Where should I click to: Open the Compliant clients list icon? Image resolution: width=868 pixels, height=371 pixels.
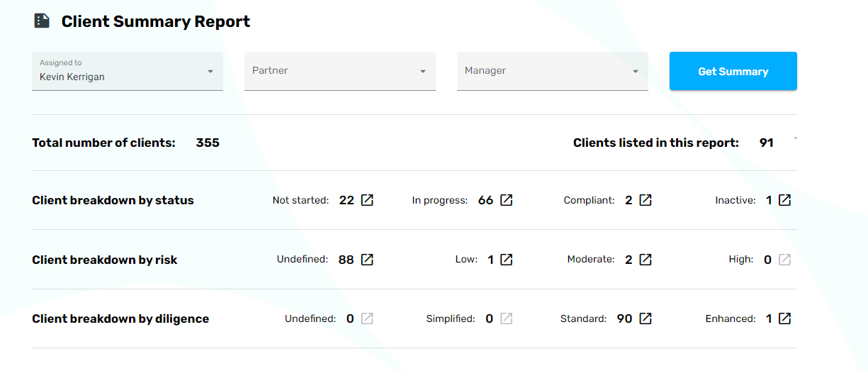pyautogui.click(x=646, y=200)
